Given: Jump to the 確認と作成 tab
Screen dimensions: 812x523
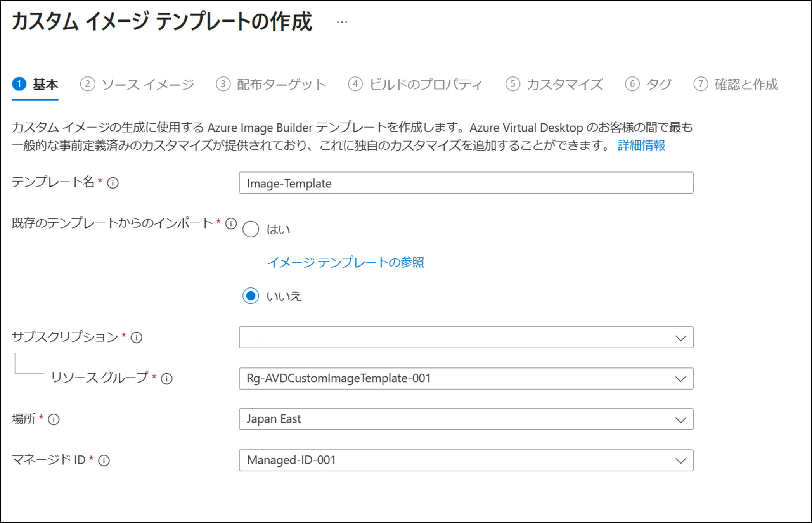Looking at the screenshot, I should coord(736,84).
